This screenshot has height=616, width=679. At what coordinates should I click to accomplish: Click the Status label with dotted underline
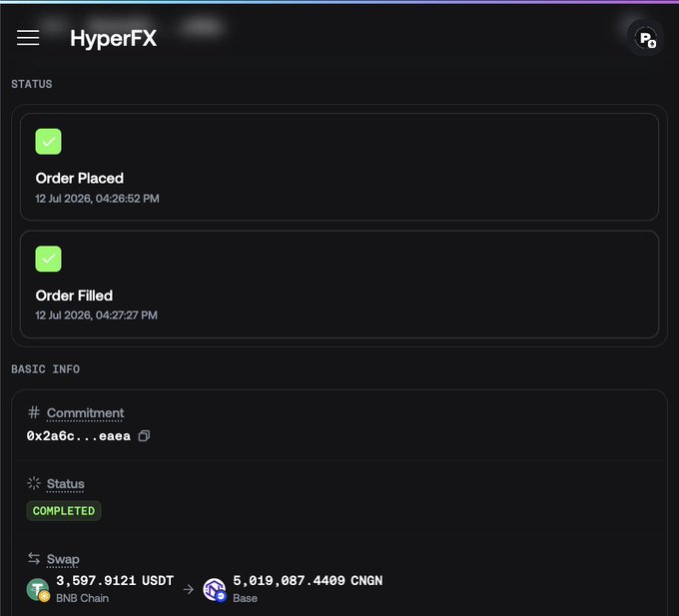65,484
